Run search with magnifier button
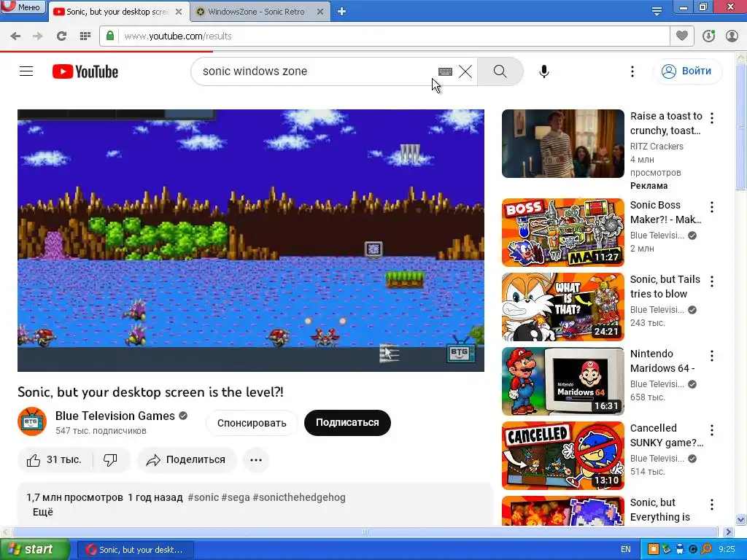 coord(500,71)
